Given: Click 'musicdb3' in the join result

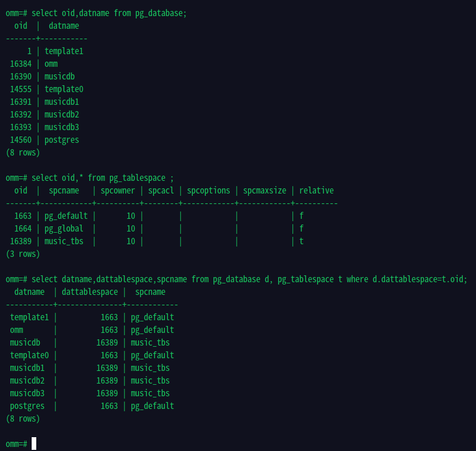Looking at the screenshot, I should 27,393.
